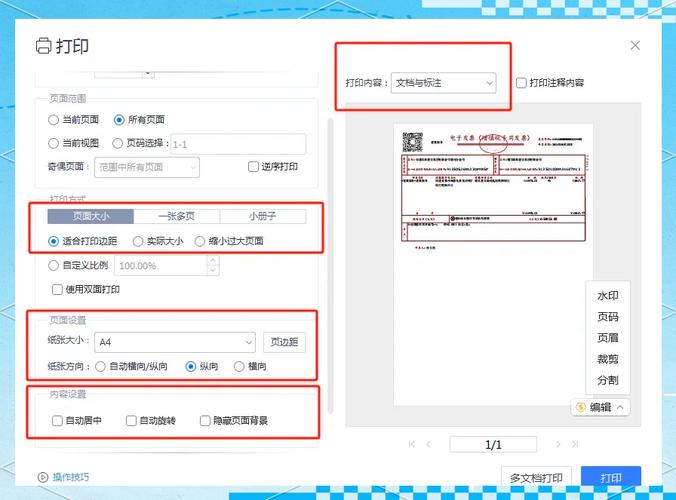Enable 隐藏页面背景 checkbox

click(x=205, y=420)
